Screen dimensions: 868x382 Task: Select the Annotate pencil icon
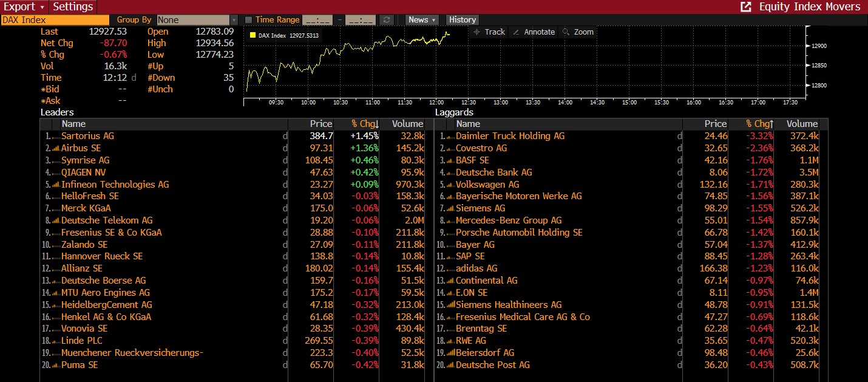pos(516,32)
